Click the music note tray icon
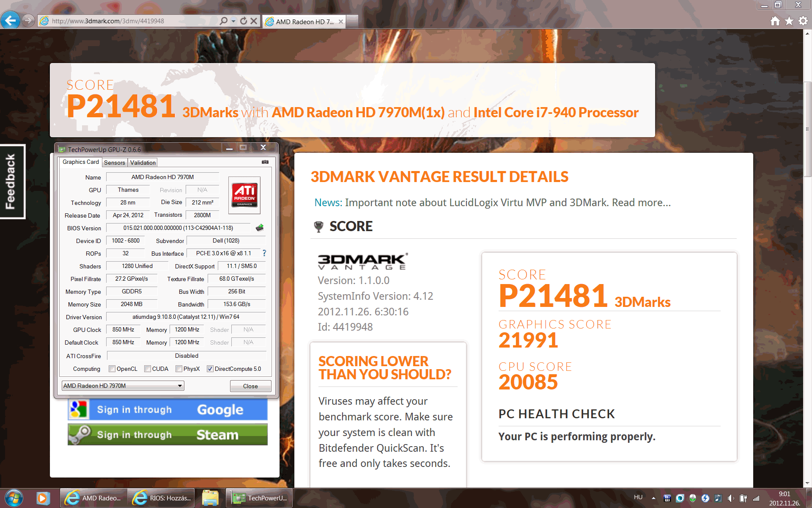812x508 pixels. pos(718,498)
